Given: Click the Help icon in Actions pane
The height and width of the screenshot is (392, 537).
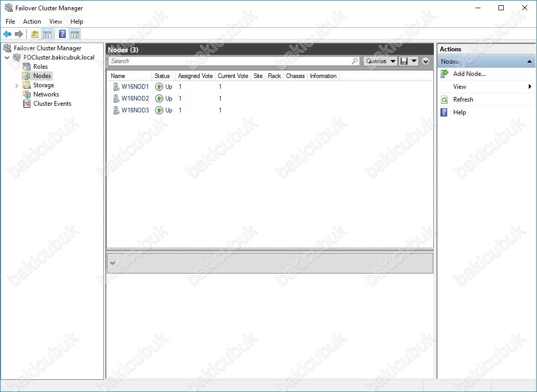Looking at the screenshot, I should [x=444, y=112].
